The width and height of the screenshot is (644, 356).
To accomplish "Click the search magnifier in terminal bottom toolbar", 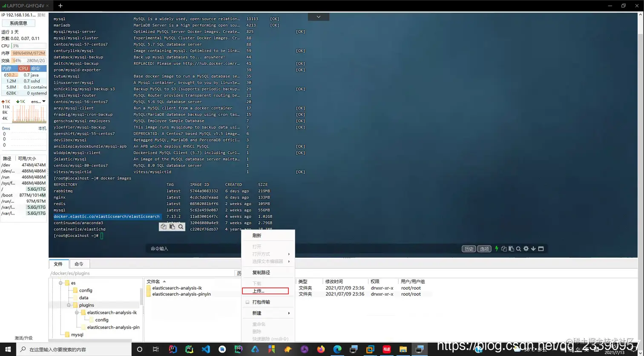I will coord(518,249).
